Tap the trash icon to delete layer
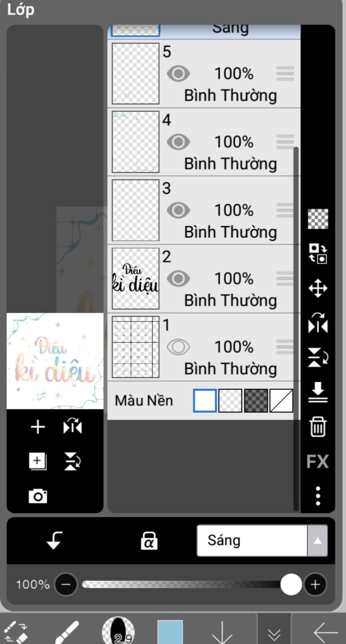This screenshot has height=644, width=346. [318, 427]
